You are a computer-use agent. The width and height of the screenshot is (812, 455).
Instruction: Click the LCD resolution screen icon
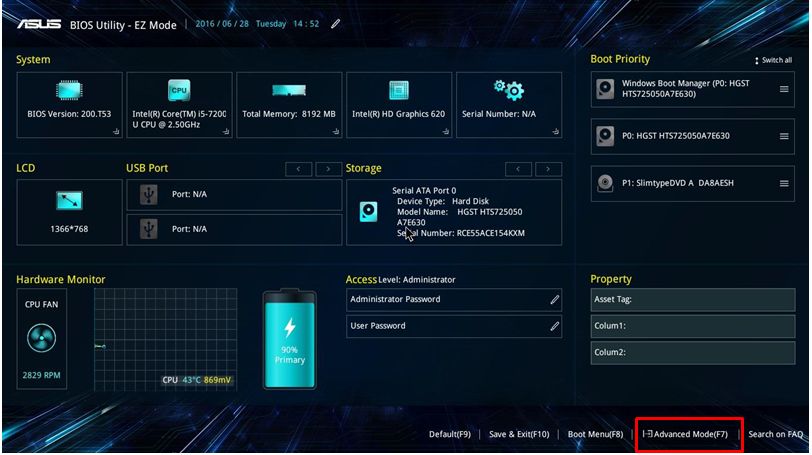[x=69, y=201]
